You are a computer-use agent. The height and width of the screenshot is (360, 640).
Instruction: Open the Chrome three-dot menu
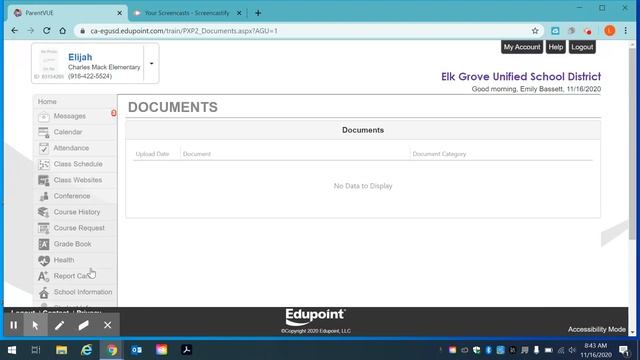tap(626, 31)
